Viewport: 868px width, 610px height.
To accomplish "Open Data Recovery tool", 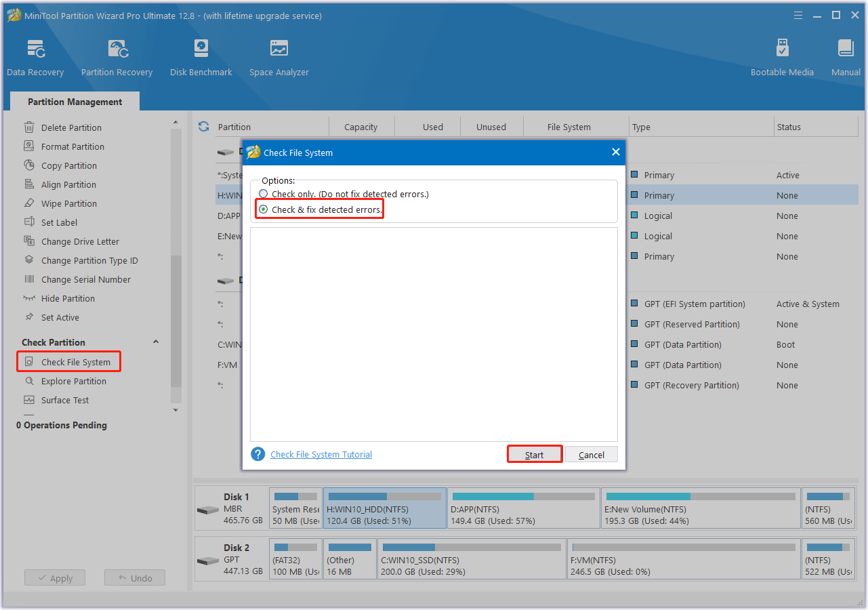I will click(x=35, y=58).
